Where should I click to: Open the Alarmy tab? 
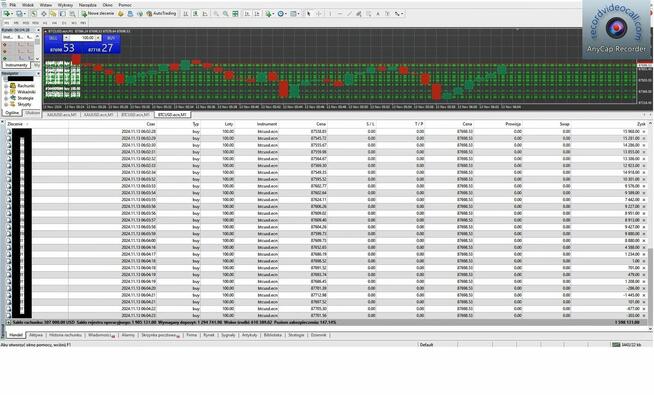[x=128, y=335]
